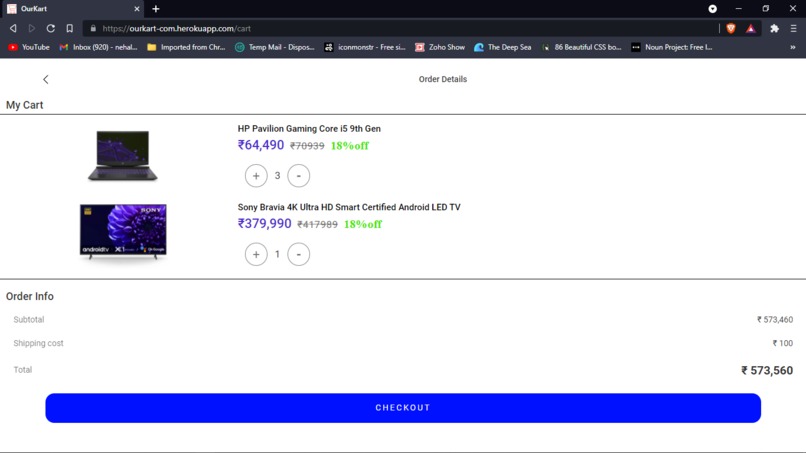This screenshot has width=806, height=453.
Task: Open a new browser tab
Action: [156, 9]
